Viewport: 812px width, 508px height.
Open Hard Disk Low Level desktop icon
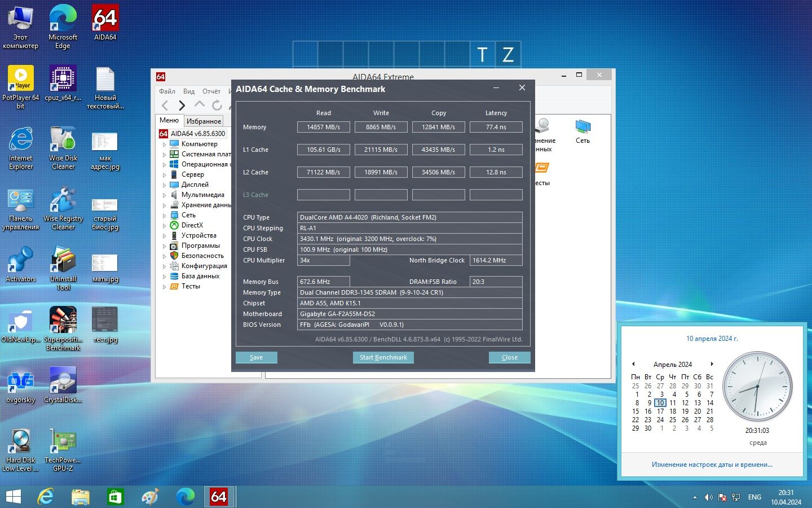(20, 449)
